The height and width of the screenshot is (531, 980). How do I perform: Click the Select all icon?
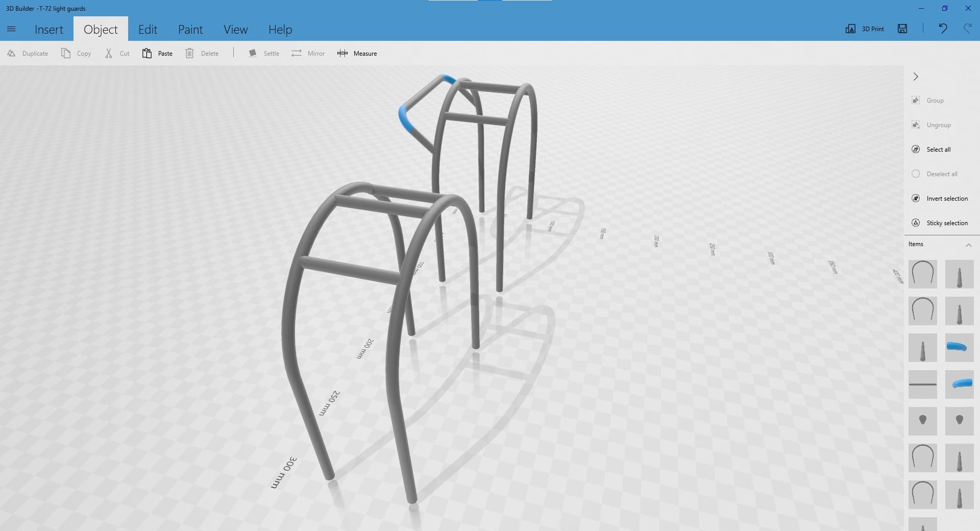[916, 149]
